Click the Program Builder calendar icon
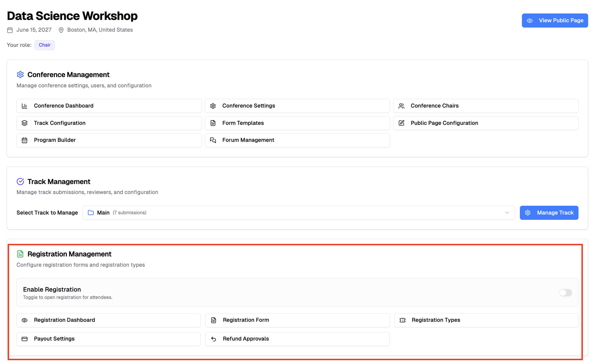The height and width of the screenshot is (364, 616). (x=25, y=140)
